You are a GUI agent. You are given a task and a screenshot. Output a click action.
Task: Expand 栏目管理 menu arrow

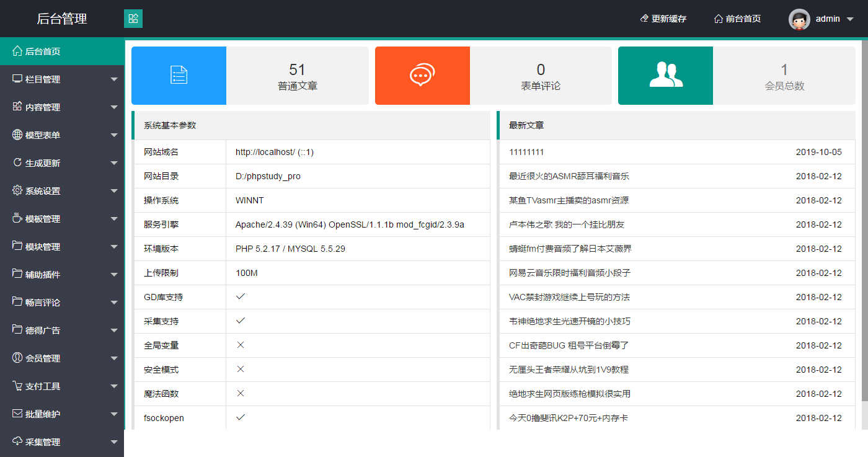[x=114, y=79]
